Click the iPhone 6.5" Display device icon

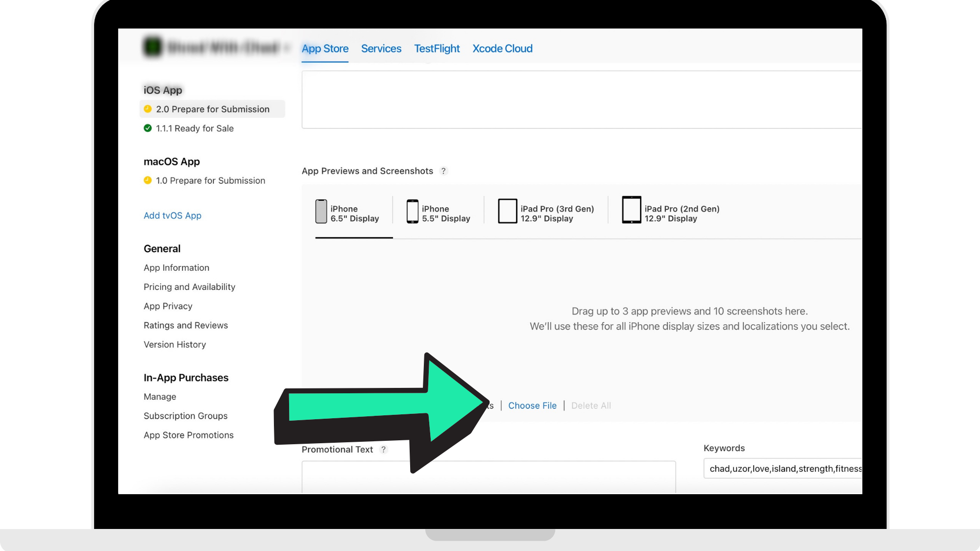(x=321, y=212)
